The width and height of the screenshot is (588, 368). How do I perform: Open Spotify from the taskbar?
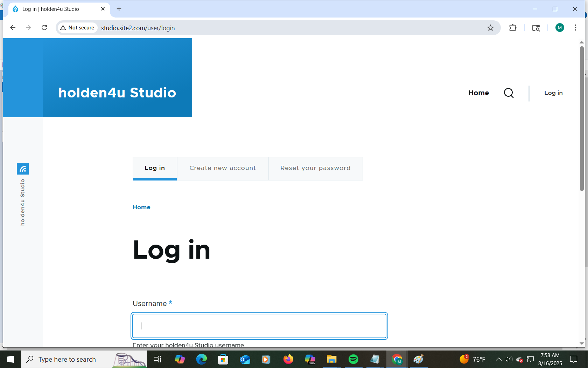pyautogui.click(x=353, y=359)
